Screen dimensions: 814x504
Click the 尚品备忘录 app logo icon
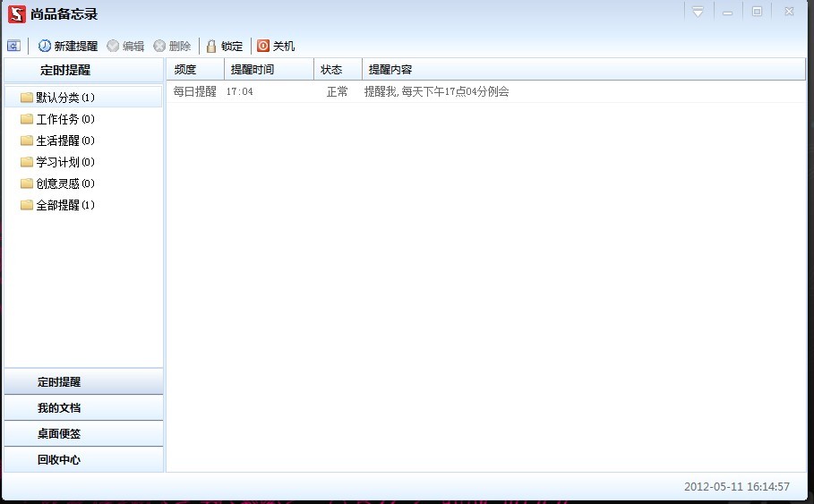coord(16,13)
